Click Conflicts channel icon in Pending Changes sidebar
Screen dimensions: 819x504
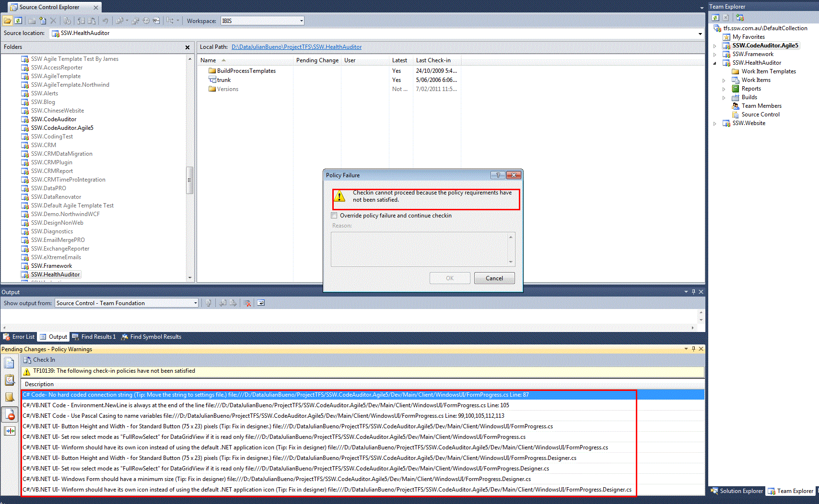(x=9, y=431)
